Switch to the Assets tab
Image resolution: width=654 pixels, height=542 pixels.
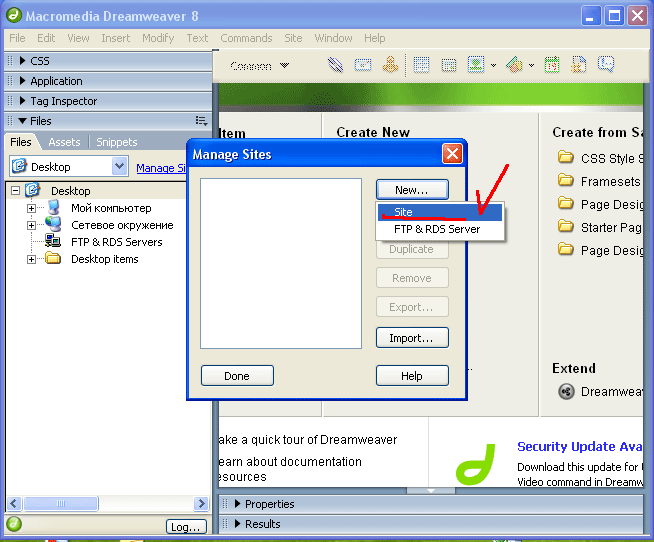tap(64, 142)
